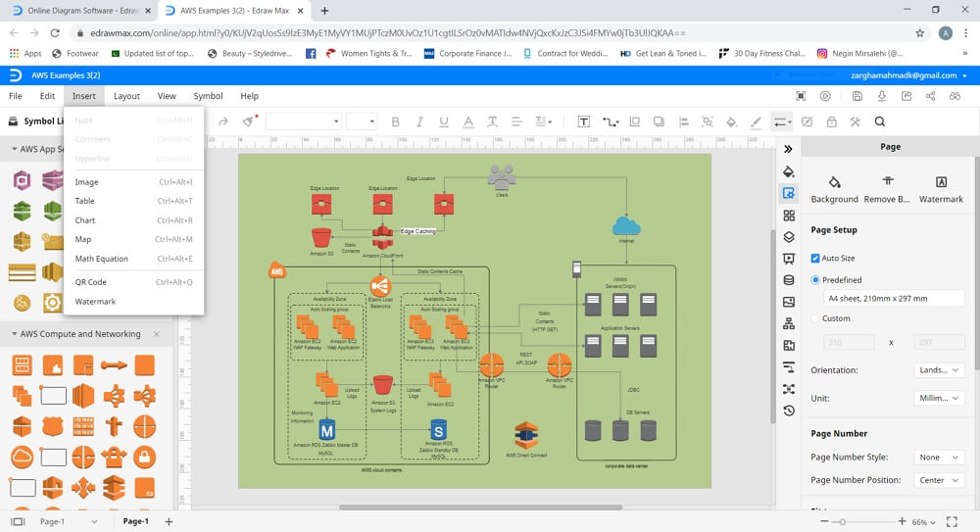The width and height of the screenshot is (980, 532).
Task: Open the line color pencil tool
Action: 756,121
